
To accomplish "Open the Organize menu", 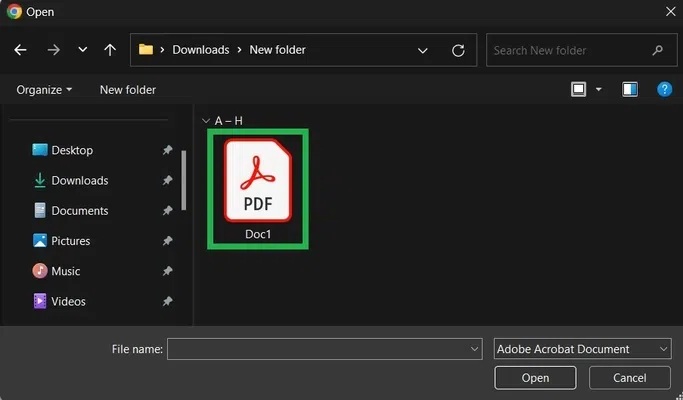I will point(44,90).
